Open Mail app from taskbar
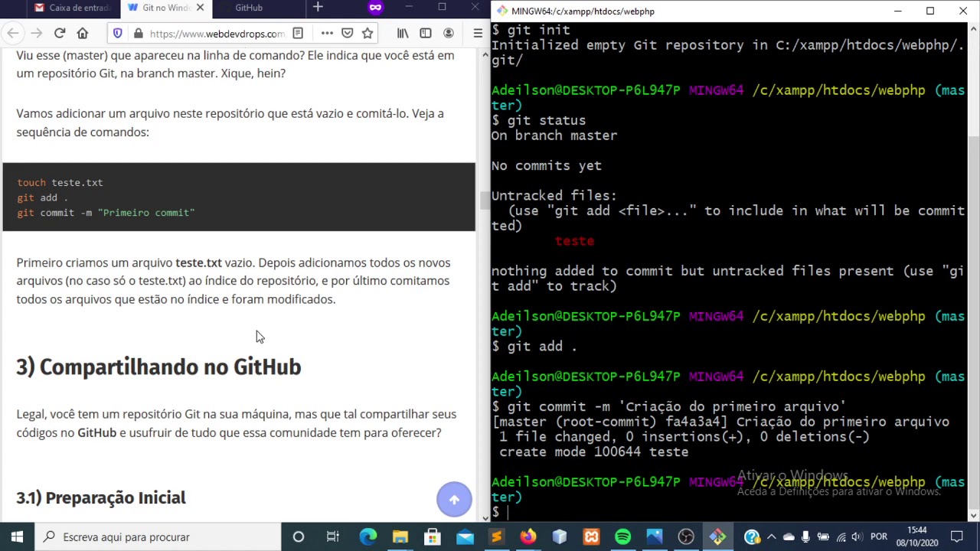 point(465,537)
